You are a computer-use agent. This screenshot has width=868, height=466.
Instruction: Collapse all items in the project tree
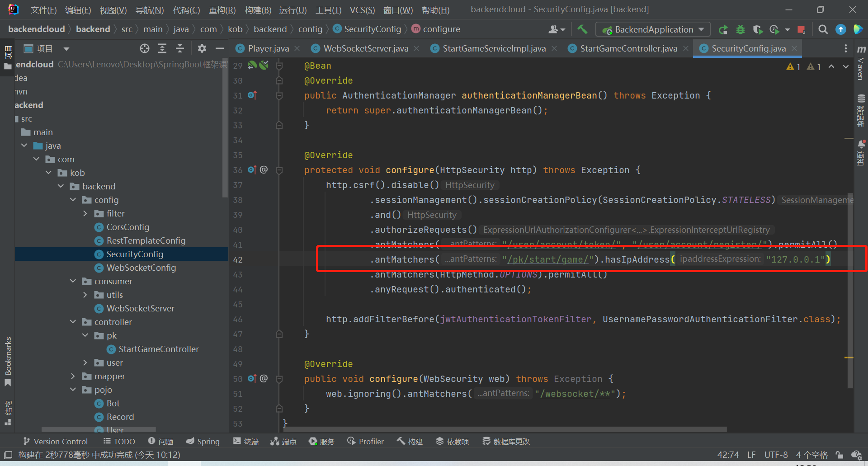tap(180, 48)
